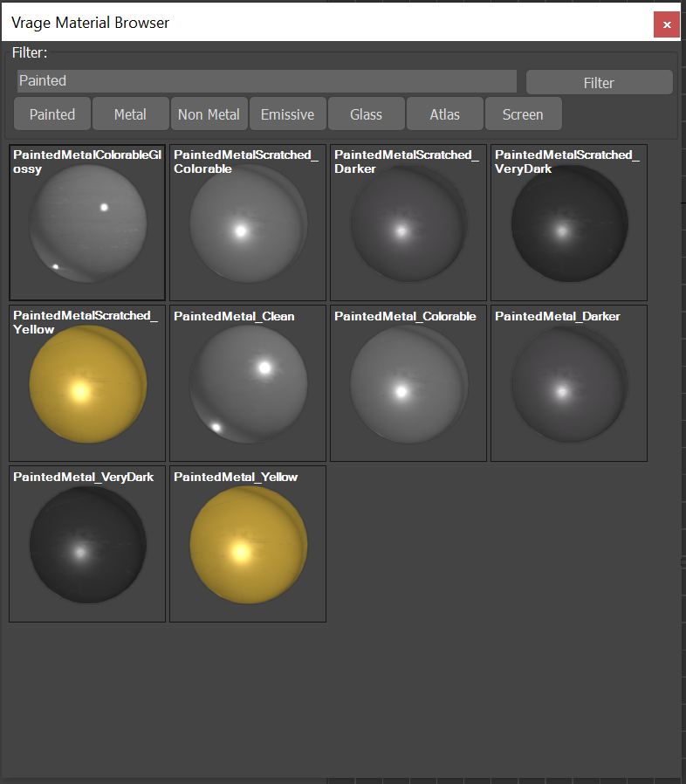Open the Atlas material category
Screen dimensions: 686x784
[444, 114]
